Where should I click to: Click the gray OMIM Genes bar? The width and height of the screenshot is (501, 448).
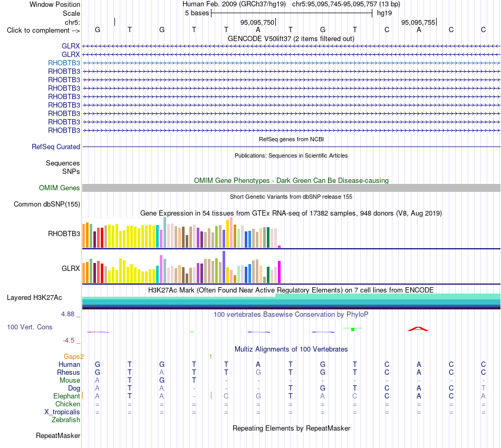click(291, 188)
